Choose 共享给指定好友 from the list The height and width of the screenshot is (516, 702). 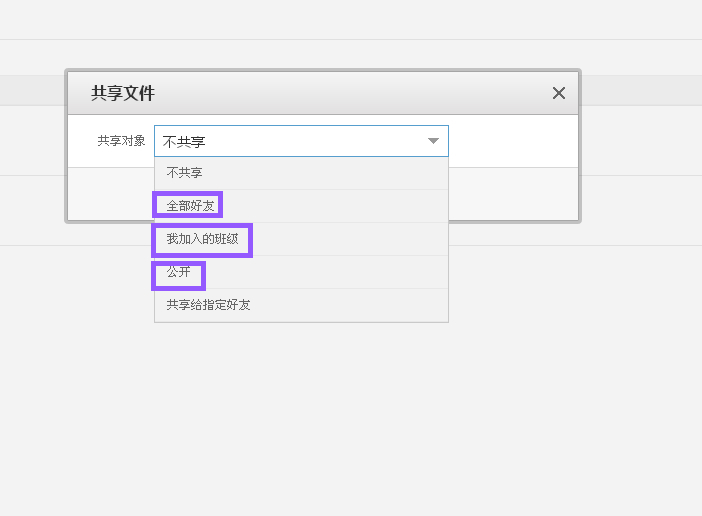[x=209, y=304]
